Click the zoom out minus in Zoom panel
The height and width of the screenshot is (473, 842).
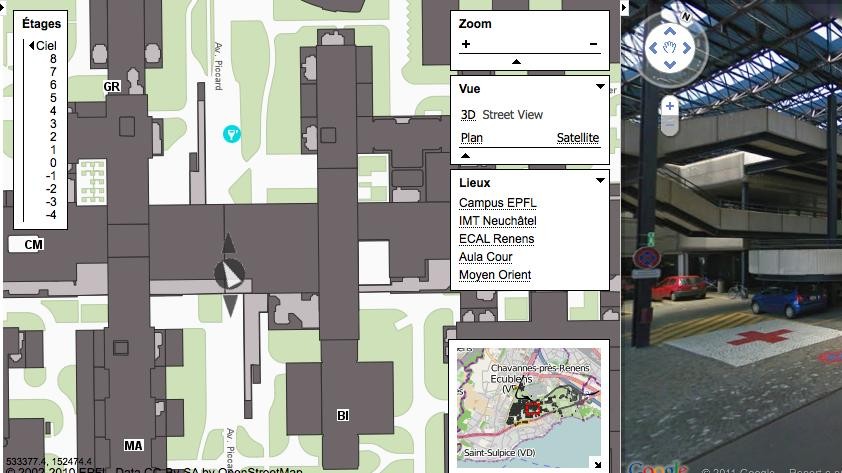pos(593,44)
